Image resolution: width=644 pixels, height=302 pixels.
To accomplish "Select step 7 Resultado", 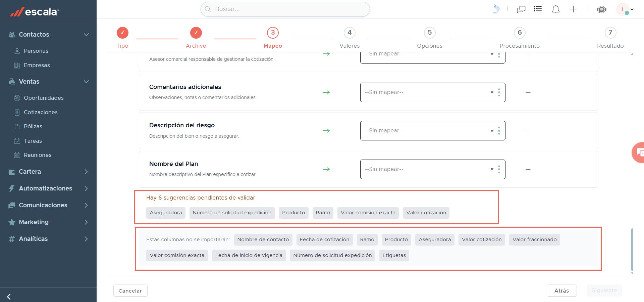I will (x=610, y=33).
